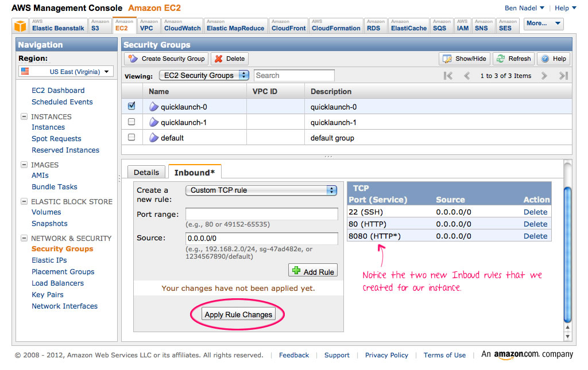Screen dimensions: 588x370
Task: Click the quicklaunch-1 group tag icon
Action: pos(154,122)
